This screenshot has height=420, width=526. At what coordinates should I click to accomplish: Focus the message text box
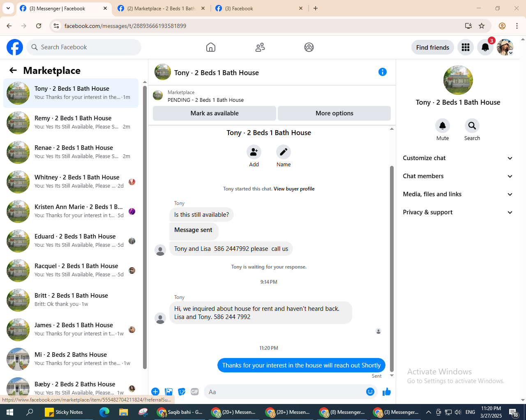point(284,392)
